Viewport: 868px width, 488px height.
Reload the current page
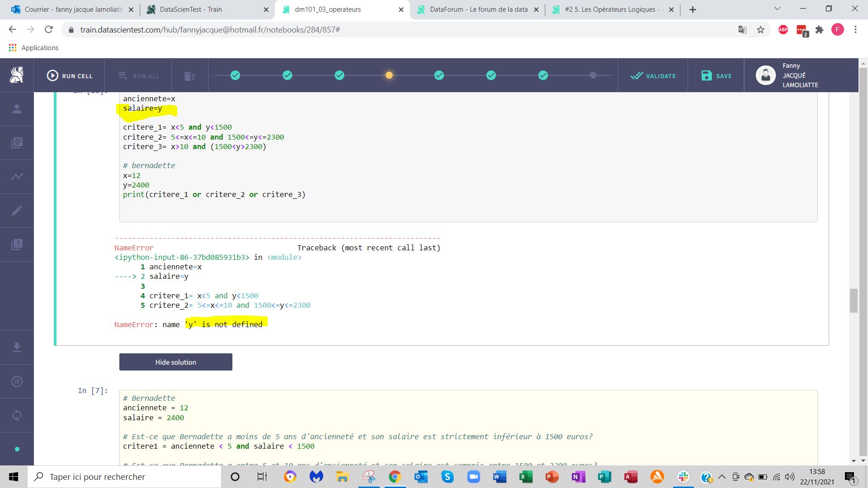pos(49,29)
